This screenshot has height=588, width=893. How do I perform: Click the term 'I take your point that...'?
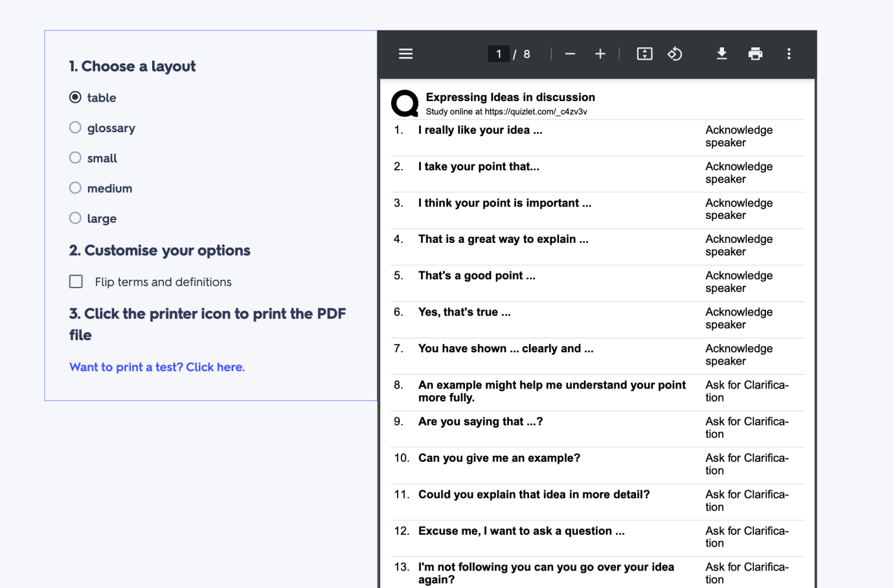coord(479,166)
